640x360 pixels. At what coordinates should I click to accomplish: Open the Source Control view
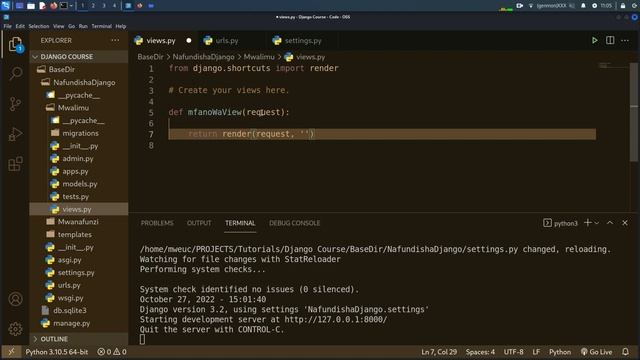(16, 104)
